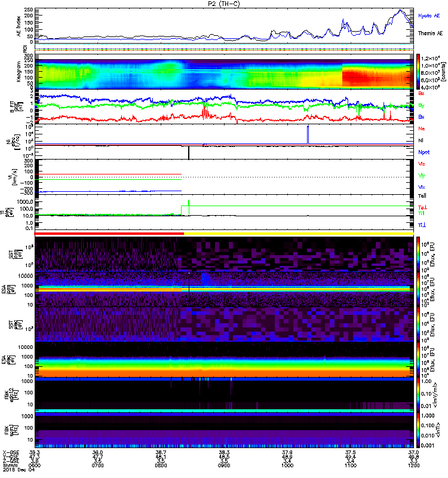Click the blue Bx legend label
The width and height of the screenshot is (448, 478).
(422, 117)
